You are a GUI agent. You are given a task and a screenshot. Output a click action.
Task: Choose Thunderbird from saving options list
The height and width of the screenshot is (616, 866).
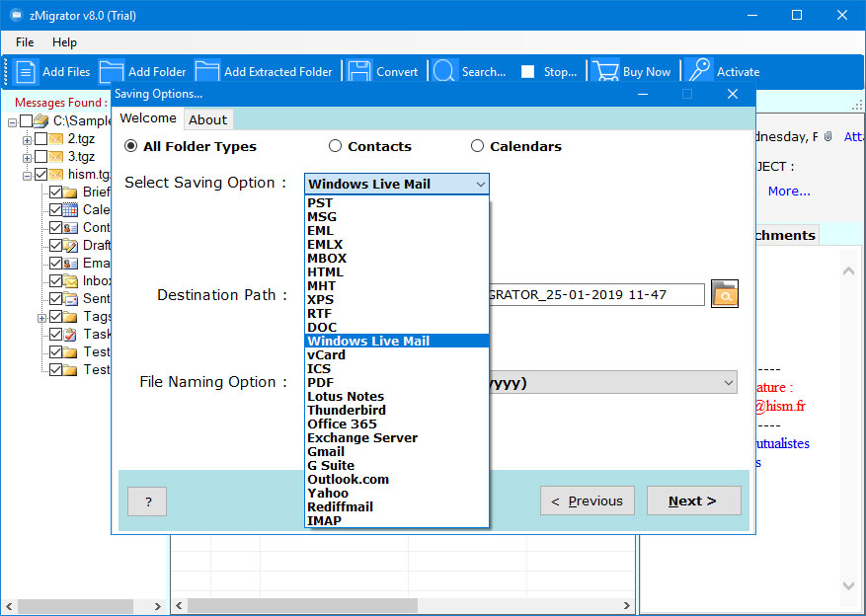[x=397, y=410]
